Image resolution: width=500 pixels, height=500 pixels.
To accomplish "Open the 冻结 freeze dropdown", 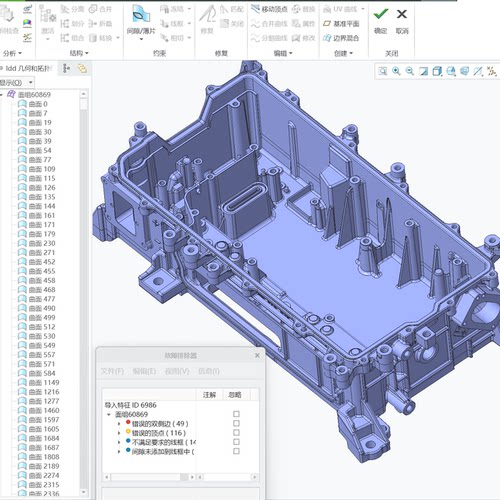I will pos(189,9).
